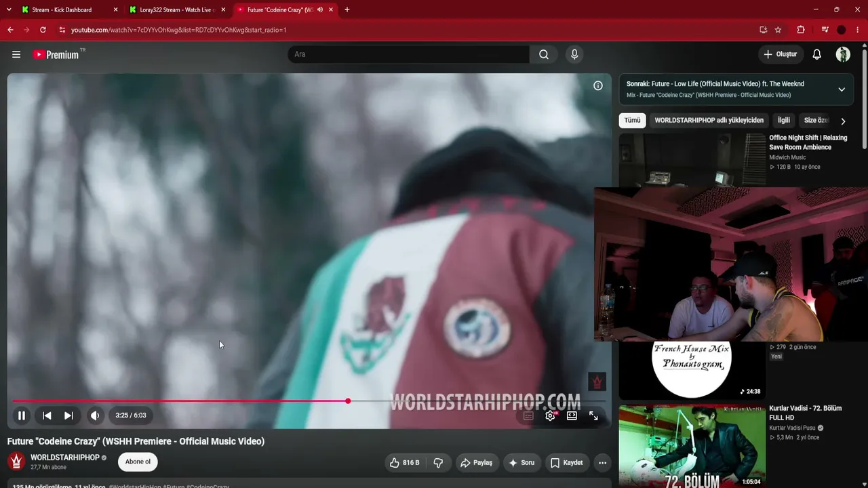Image resolution: width=868 pixels, height=488 pixels.
Task: Open player settings gear
Action: tap(550, 415)
